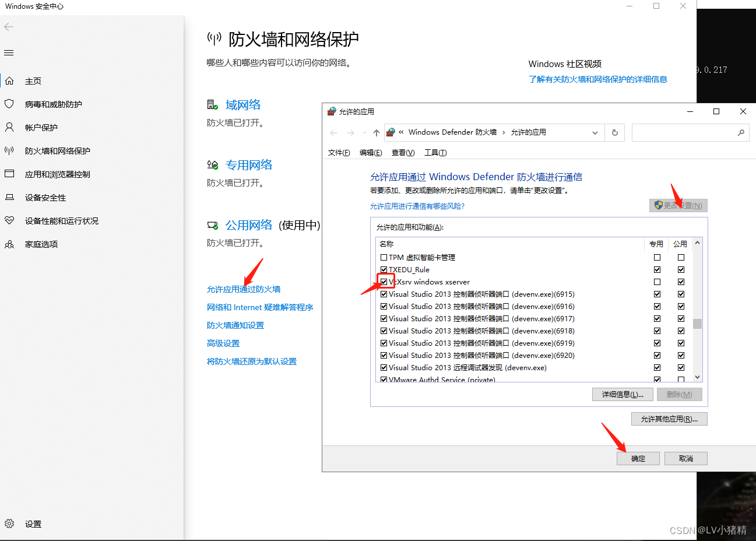The image size is (756, 541).
Task: Open 了解有关防火墙和网络保护的详细信息 link
Action: [x=598, y=79]
